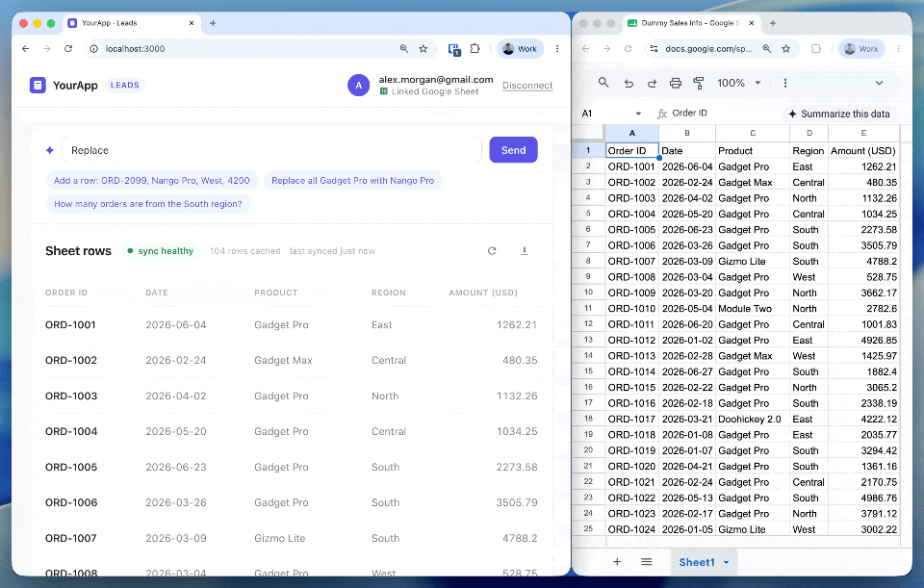Collapse the Sheets toolbar with the chevron
This screenshot has width=924, height=588.
(879, 83)
